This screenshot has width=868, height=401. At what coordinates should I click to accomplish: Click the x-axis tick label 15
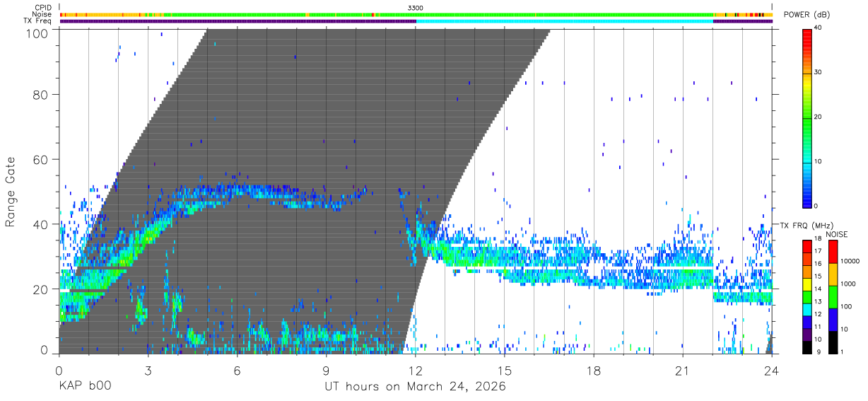click(504, 371)
